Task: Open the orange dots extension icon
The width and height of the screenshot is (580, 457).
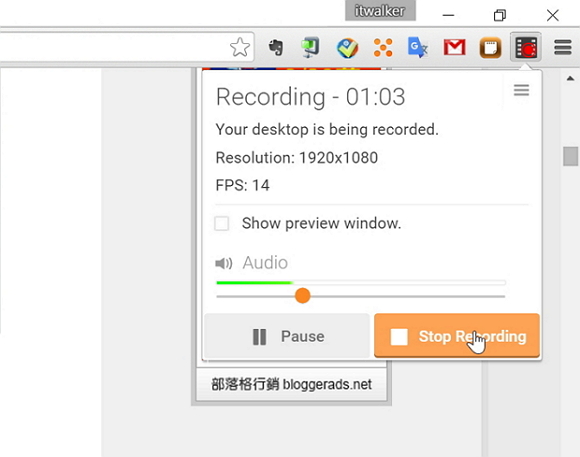Action: [383, 48]
